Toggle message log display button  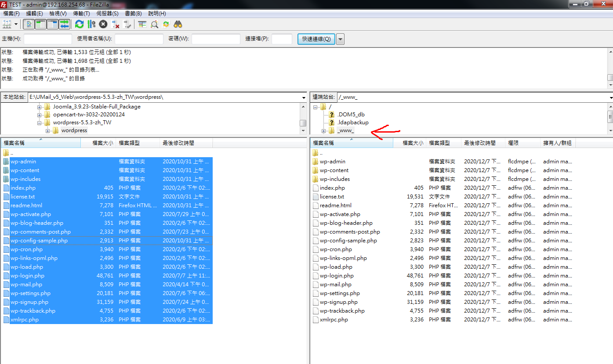click(29, 24)
